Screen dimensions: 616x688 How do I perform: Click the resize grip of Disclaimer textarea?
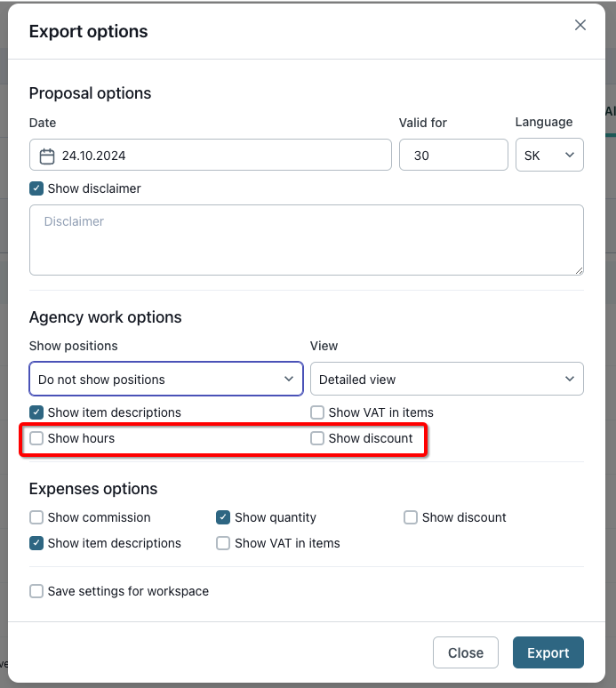click(x=580, y=271)
